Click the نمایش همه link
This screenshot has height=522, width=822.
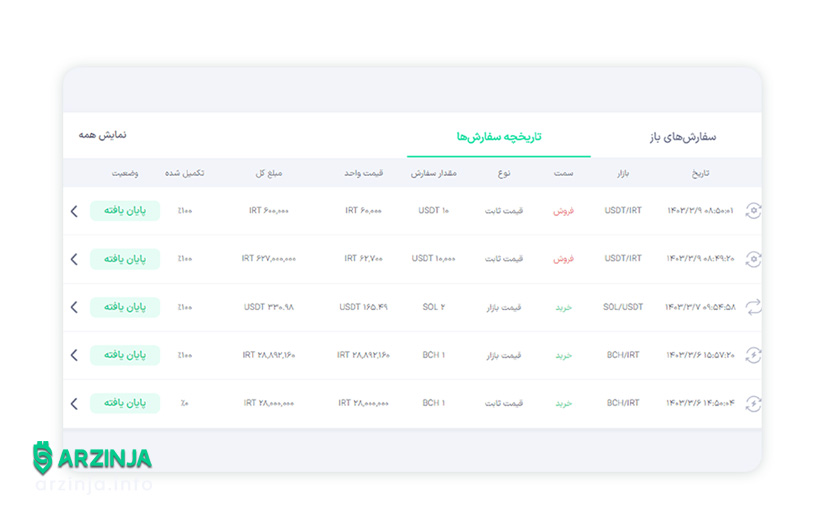pos(102,135)
